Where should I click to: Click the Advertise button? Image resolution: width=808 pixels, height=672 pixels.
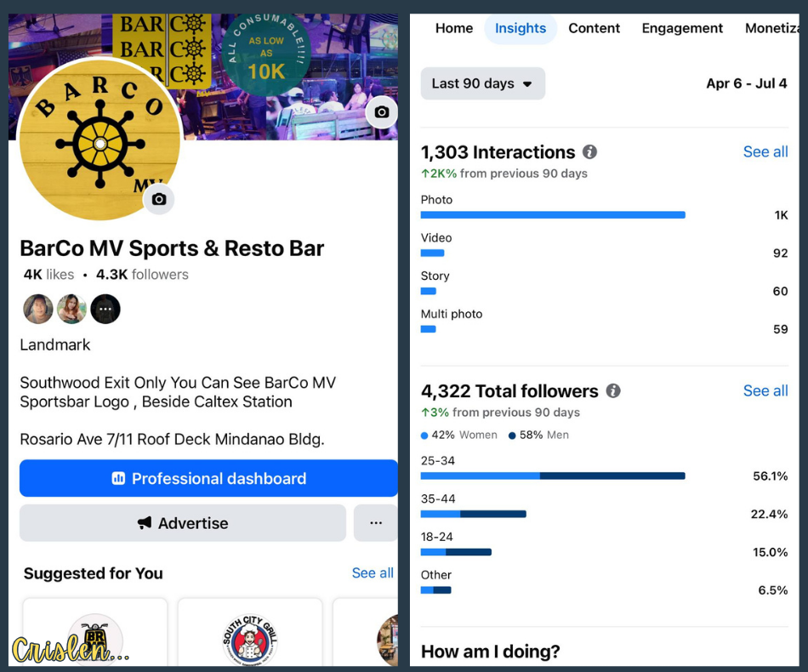tap(182, 523)
